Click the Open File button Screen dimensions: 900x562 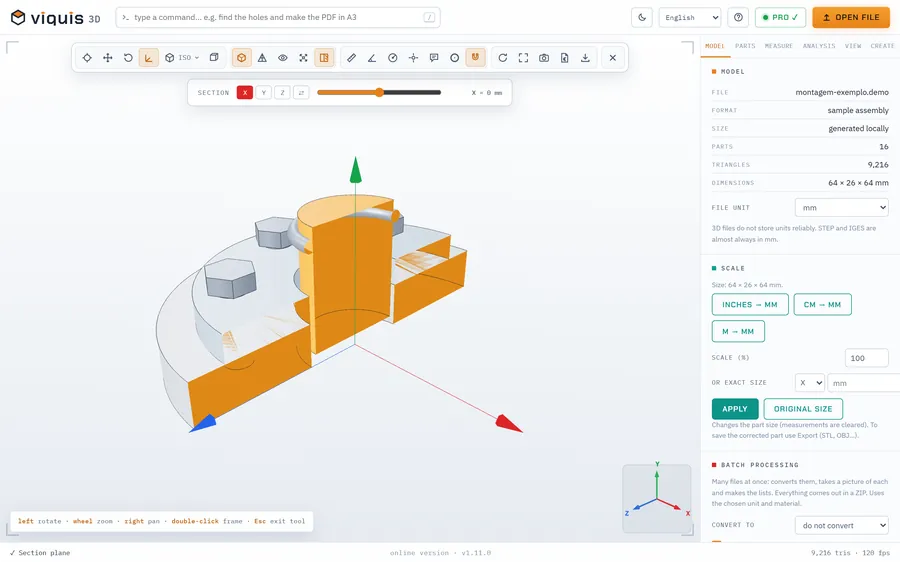coord(851,17)
